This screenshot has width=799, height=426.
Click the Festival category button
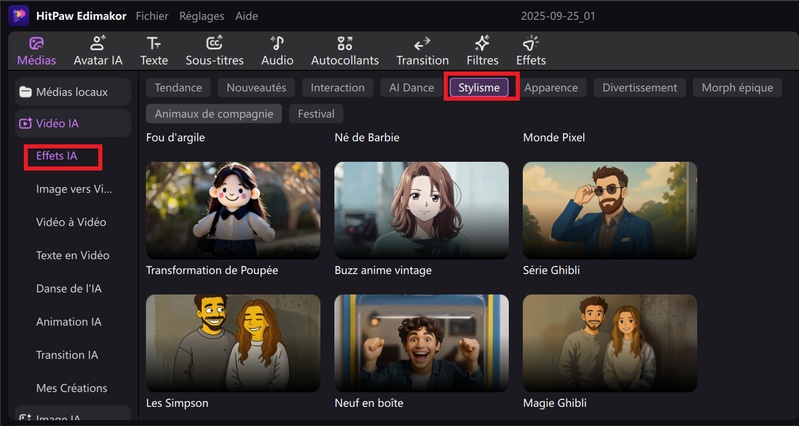(x=316, y=114)
